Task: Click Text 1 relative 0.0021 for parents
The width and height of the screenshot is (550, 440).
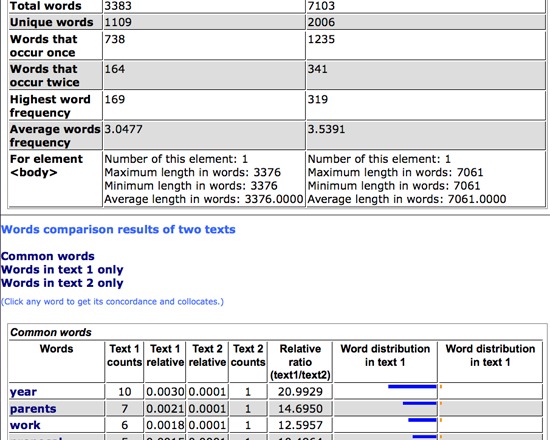Action: [165, 408]
